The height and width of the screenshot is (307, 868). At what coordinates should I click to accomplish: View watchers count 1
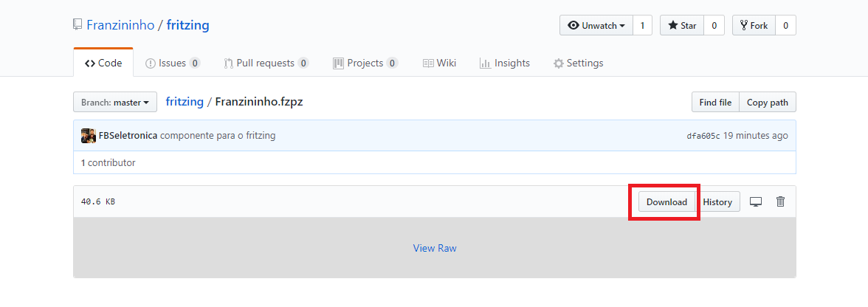(643, 25)
